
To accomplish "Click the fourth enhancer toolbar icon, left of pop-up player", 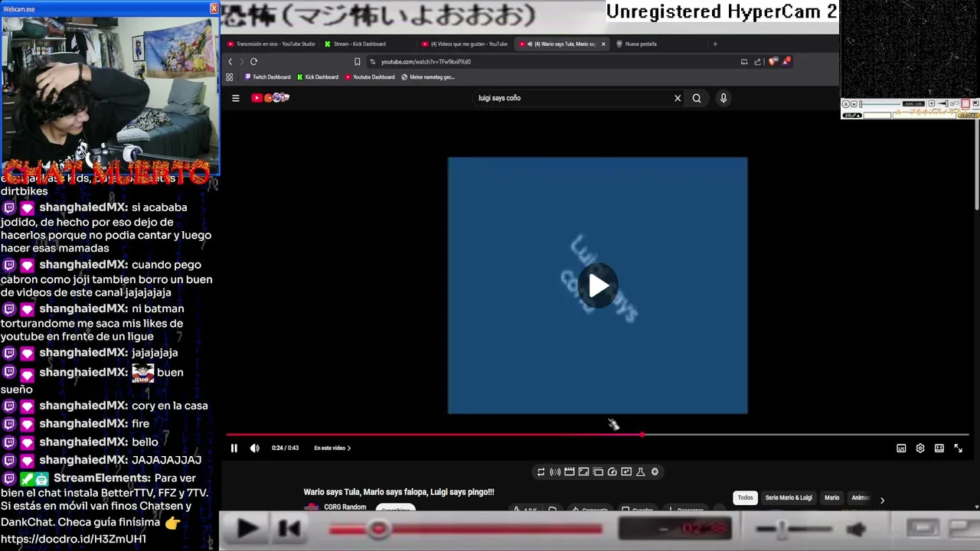I will [583, 472].
